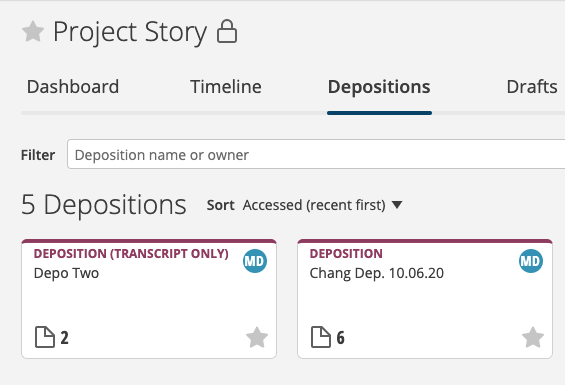Click document icon on Chang Dep. card
Image resolution: width=565 pixels, height=385 pixels.
click(321, 337)
